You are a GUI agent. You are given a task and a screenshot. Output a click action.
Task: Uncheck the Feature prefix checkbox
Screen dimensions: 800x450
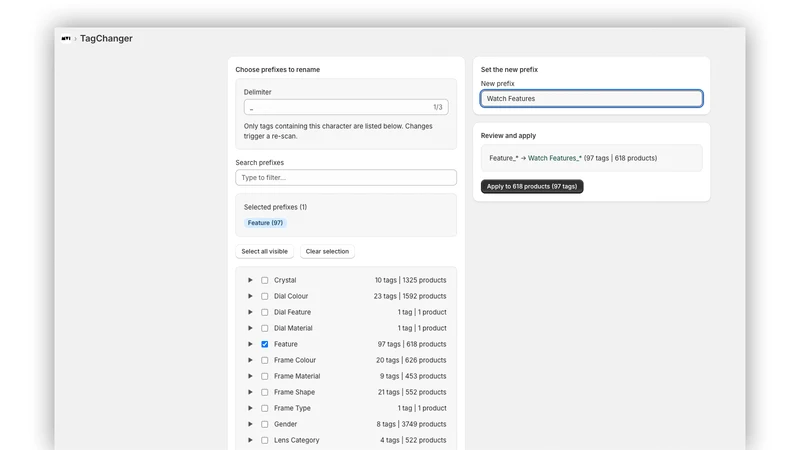coord(265,344)
